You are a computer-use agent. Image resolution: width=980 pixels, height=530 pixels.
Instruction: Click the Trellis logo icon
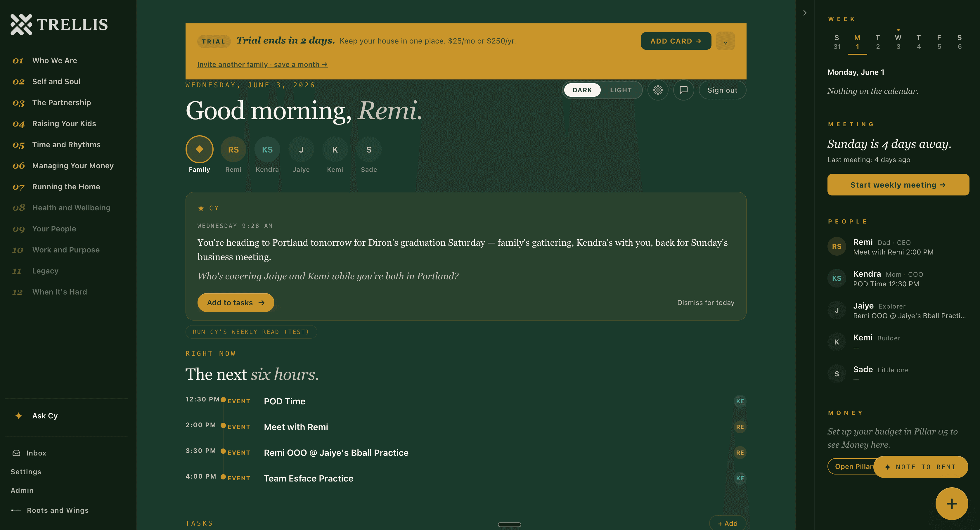click(21, 24)
